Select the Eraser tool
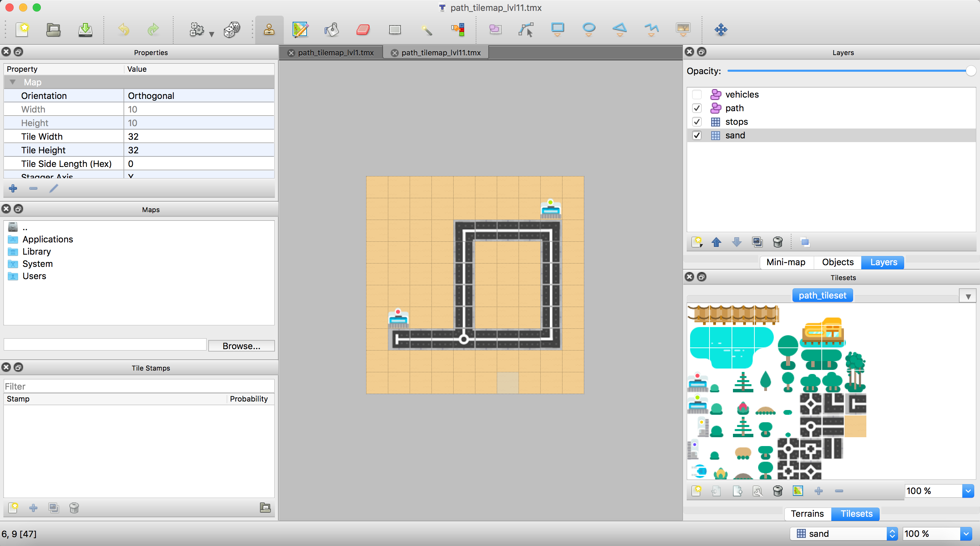This screenshot has height=546, width=980. pos(363,29)
